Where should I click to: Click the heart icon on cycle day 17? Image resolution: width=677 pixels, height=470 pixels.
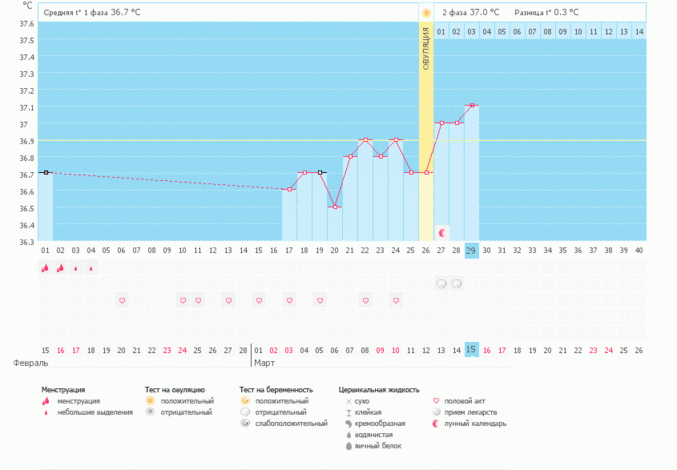coord(289,300)
